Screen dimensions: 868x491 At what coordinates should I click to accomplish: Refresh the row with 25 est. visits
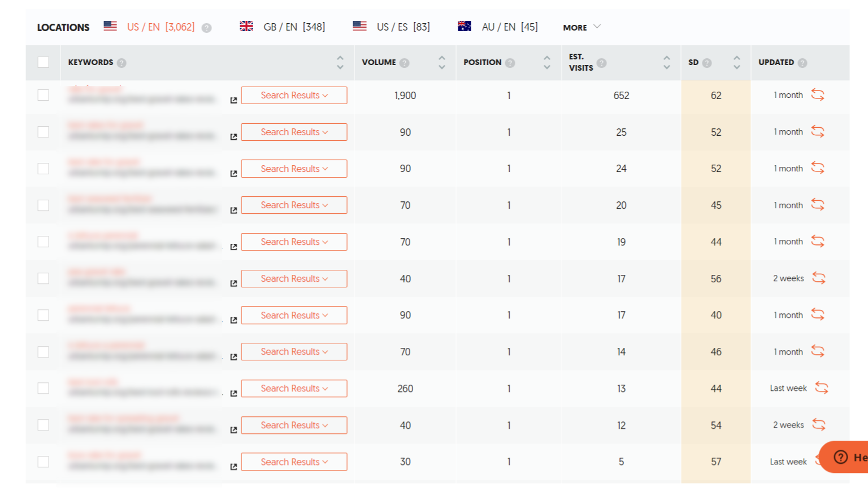click(818, 132)
